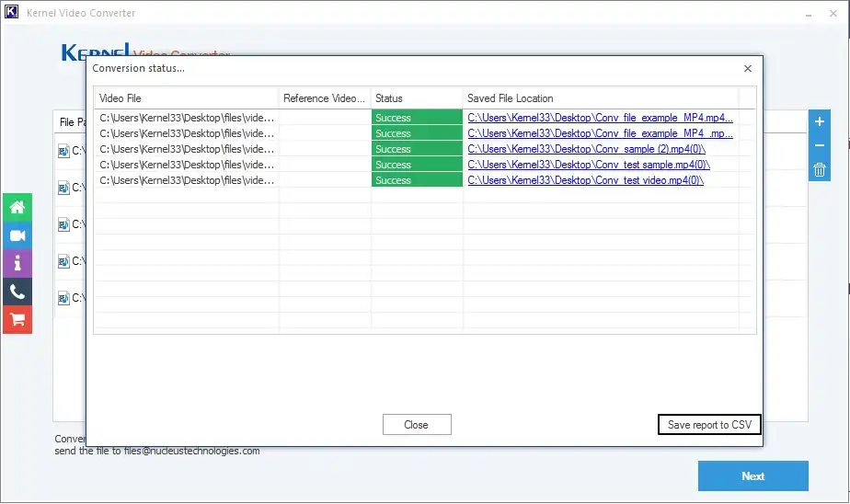The width and height of the screenshot is (850, 504).
Task: Select the second row's Video File path cell
Action: (x=187, y=133)
